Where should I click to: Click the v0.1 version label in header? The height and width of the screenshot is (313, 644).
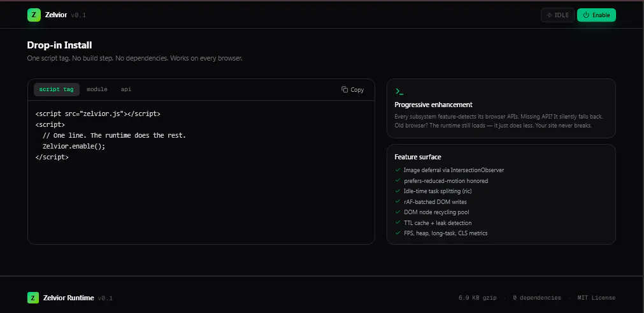[x=78, y=15]
